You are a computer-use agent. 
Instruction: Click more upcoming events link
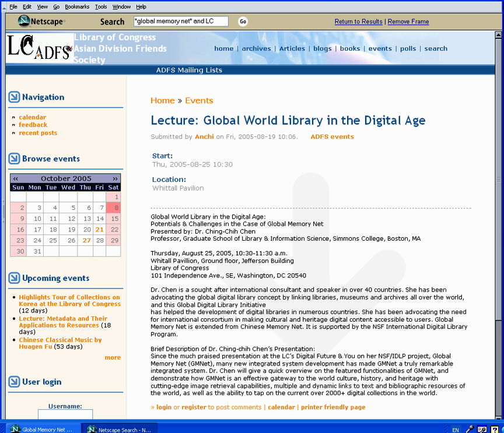tap(113, 357)
